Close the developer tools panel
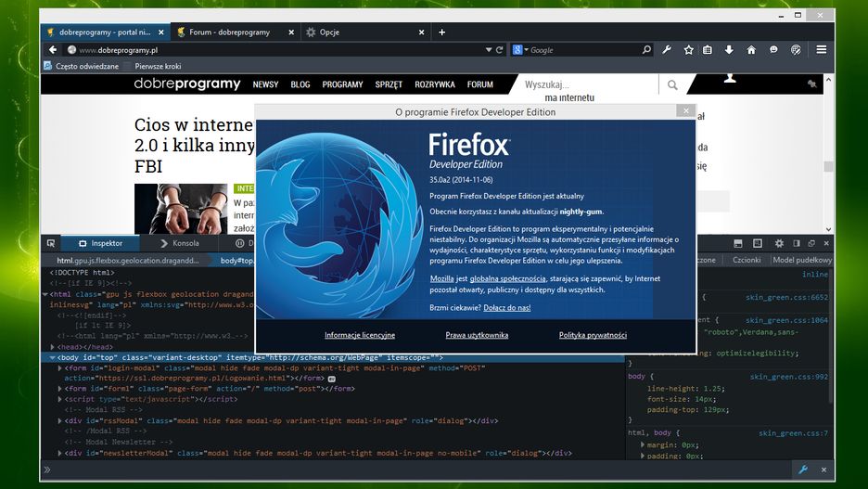The height and width of the screenshot is (489, 868). 826,243
